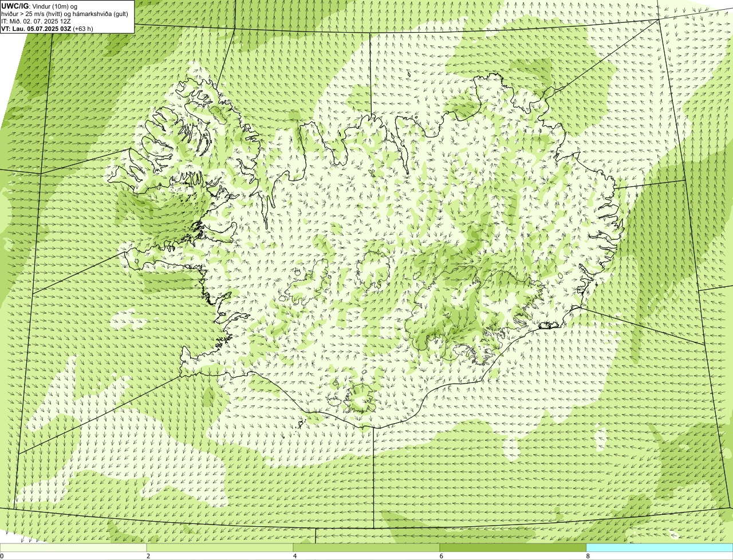
Task: Select the light green 2–4 color bar segment
Action: (x=220, y=548)
